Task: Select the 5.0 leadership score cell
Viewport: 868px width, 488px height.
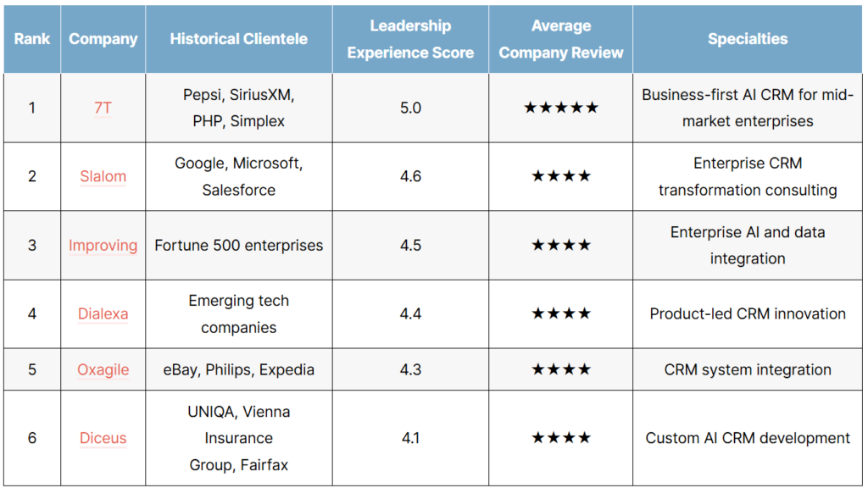Action: [410, 108]
